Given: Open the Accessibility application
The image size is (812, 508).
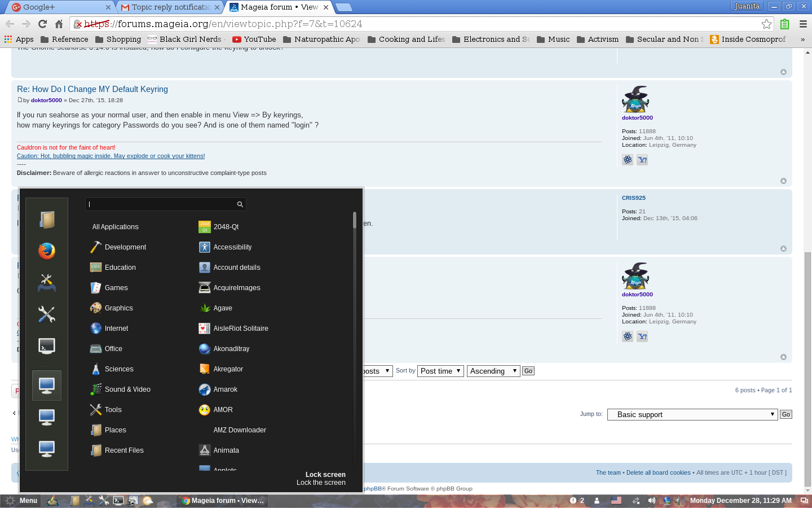Looking at the screenshot, I should [x=225, y=247].
